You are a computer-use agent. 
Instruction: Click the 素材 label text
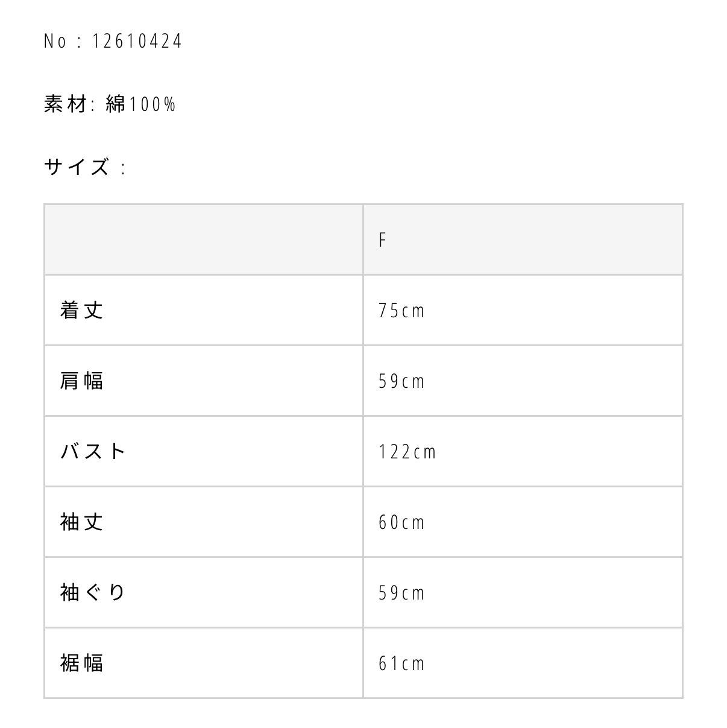coord(66,104)
